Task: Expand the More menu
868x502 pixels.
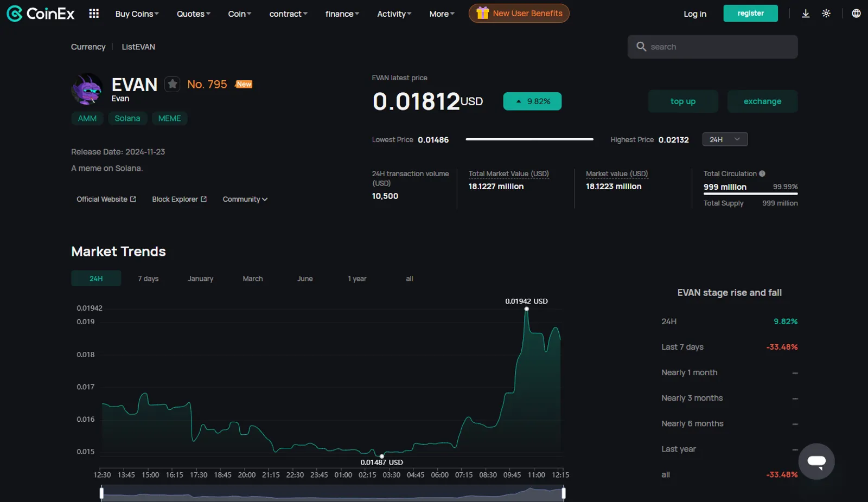Action: point(442,14)
